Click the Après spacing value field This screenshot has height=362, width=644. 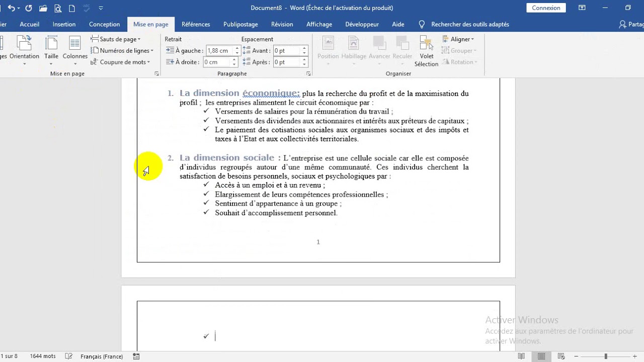(287, 62)
